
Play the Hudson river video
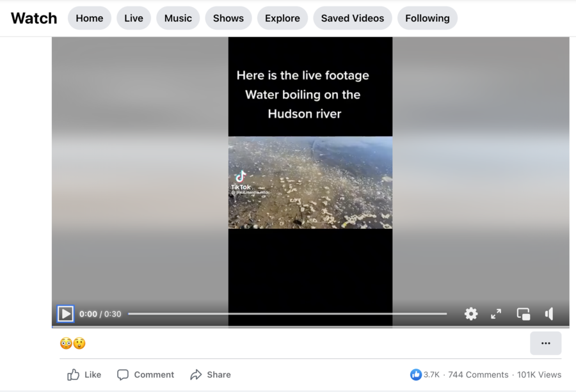click(x=65, y=314)
